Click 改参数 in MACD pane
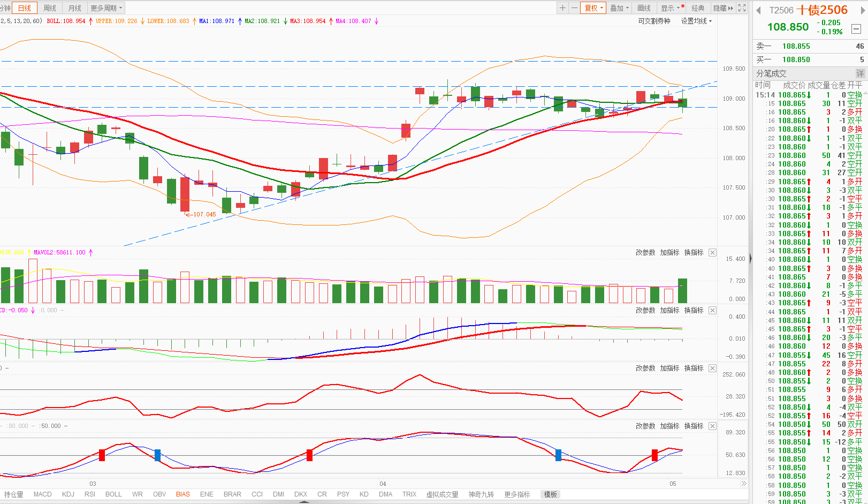Image resolution: width=868 pixels, height=504 pixels. pos(645,310)
